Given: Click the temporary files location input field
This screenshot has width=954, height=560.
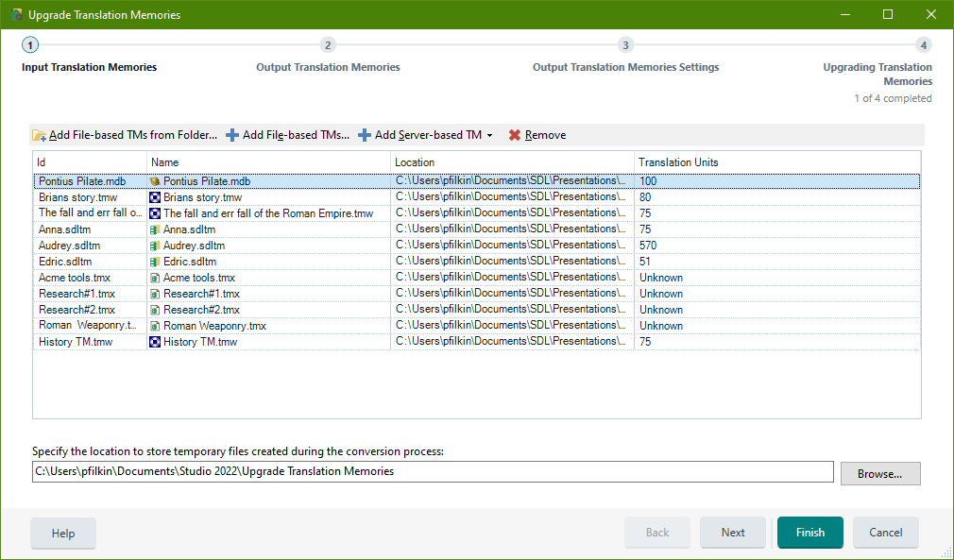Looking at the screenshot, I should pyautogui.click(x=433, y=471).
